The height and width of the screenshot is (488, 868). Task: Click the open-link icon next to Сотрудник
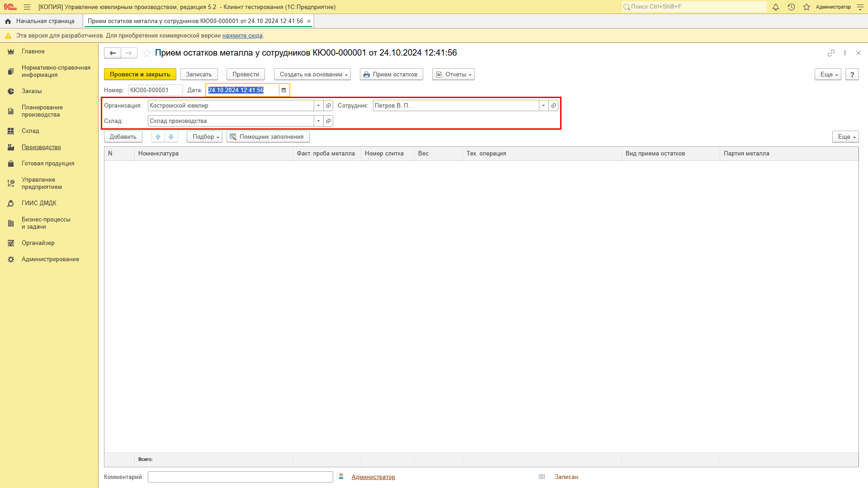553,105
